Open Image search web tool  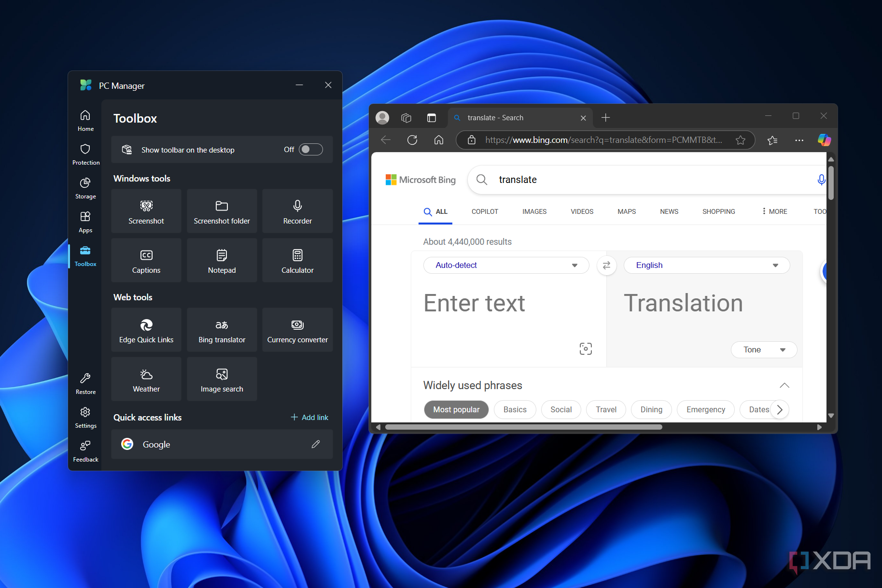coord(222,379)
